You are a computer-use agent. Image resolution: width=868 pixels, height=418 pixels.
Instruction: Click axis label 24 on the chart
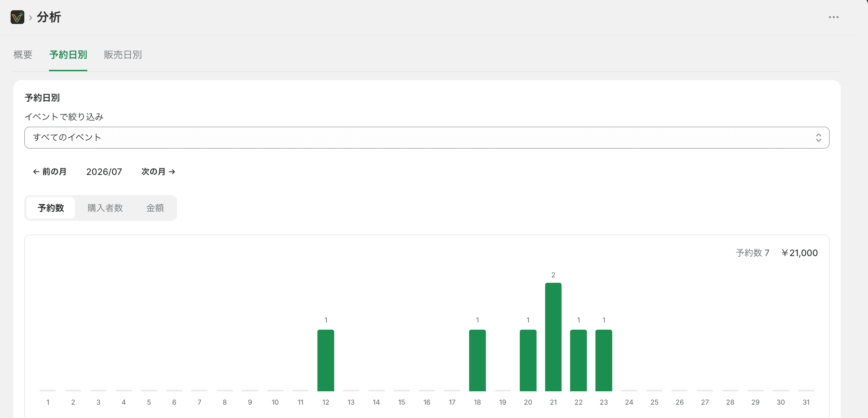pyautogui.click(x=629, y=402)
